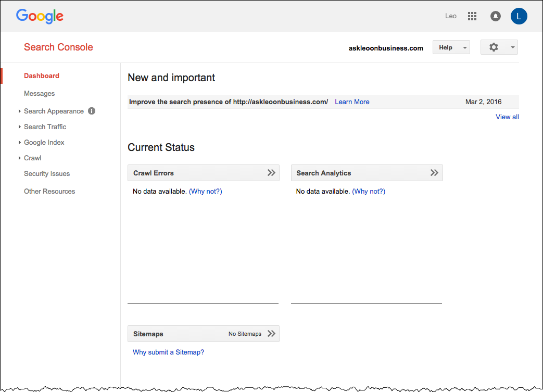Click the Learn More link
Viewport: 543px width, 392px height.
(352, 102)
